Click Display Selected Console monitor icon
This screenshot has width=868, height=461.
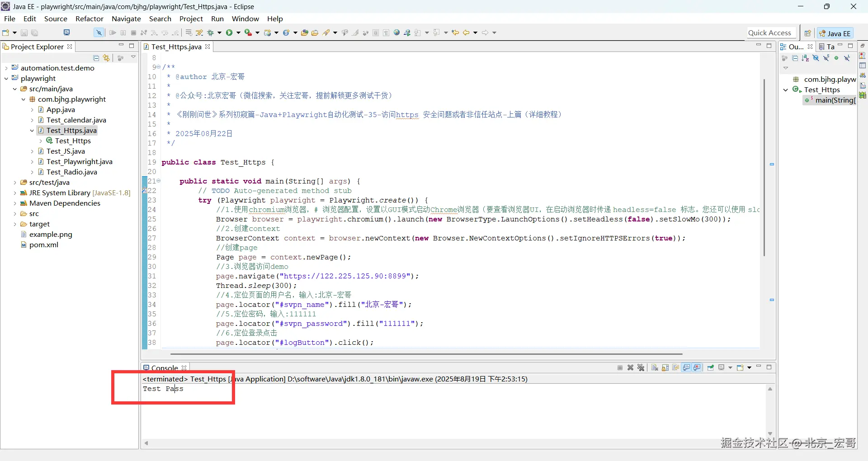point(722,367)
